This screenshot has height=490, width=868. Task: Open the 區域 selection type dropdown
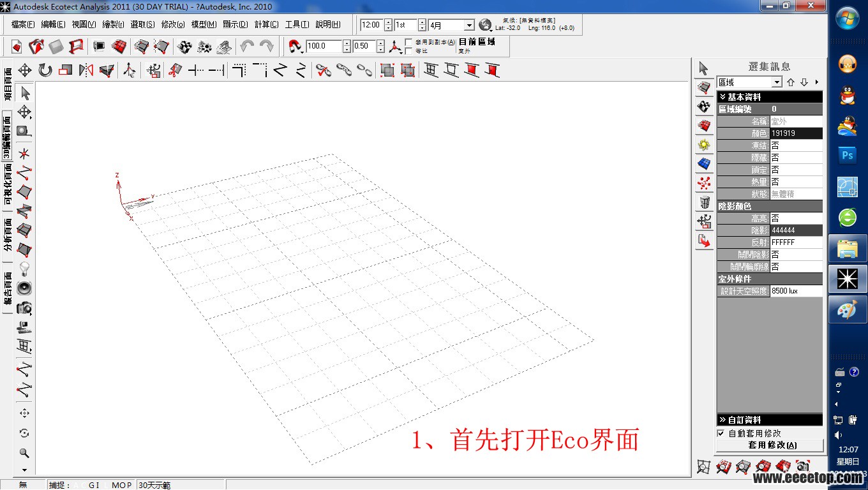pos(776,82)
